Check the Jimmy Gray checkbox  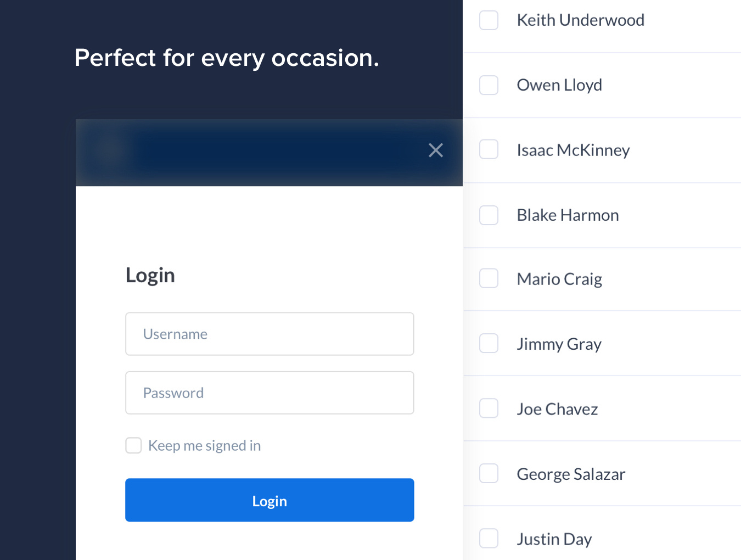(x=489, y=344)
